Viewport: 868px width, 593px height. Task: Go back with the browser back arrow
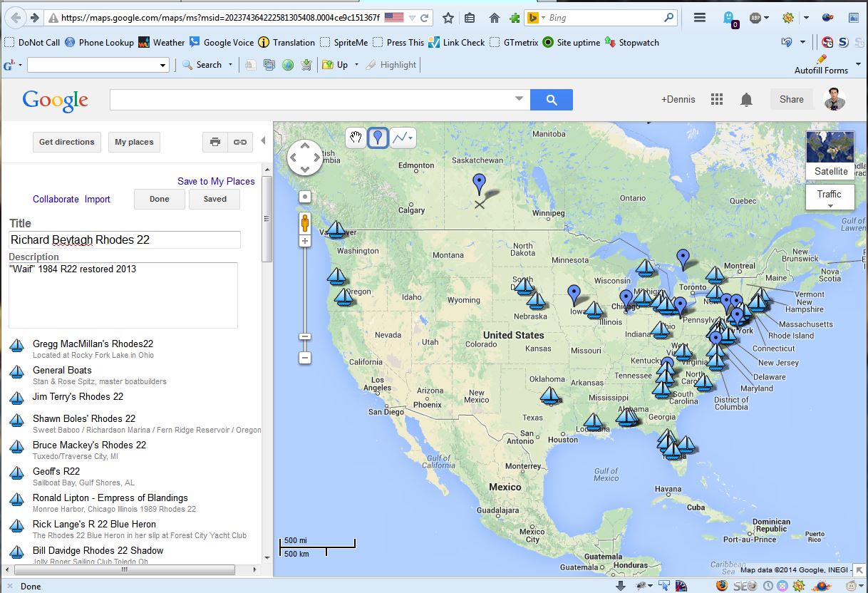pyautogui.click(x=14, y=17)
